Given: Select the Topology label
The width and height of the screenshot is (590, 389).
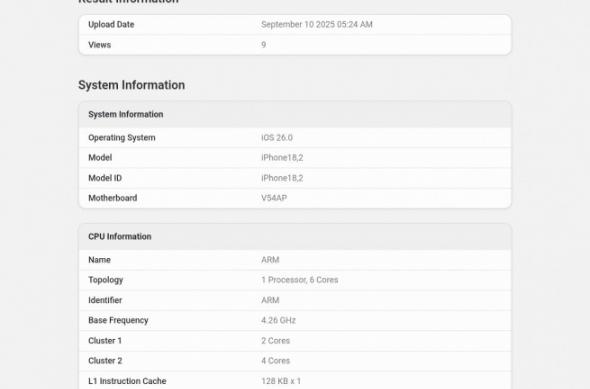Looking at the screenshot, I should [105, 280].
